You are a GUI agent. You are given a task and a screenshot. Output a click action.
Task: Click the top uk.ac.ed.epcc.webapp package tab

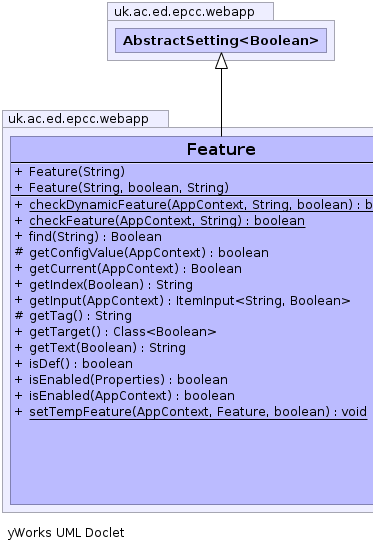(190, 12)
